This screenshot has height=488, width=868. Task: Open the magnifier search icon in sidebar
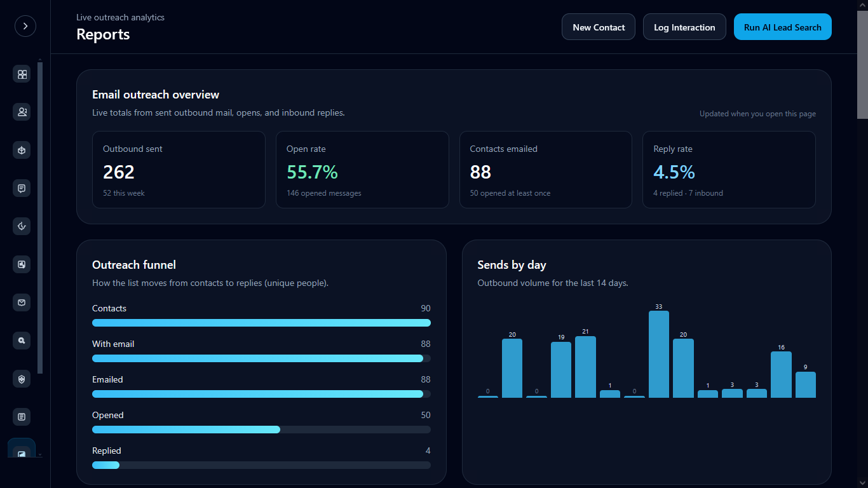[x=22, y=341]
